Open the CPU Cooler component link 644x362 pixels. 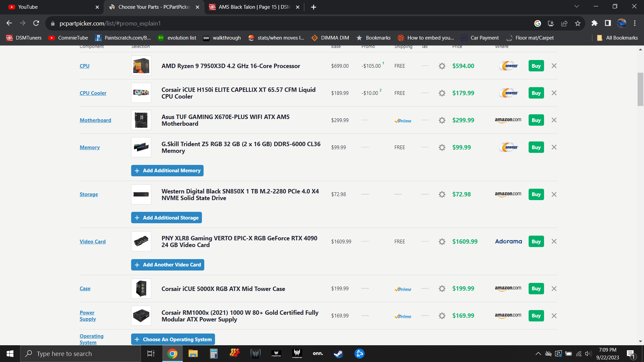93,93
